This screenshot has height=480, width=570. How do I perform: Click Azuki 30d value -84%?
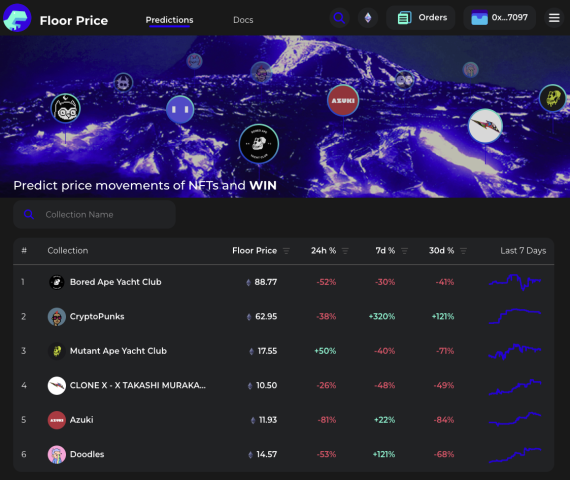pyautogui.click(x=444, y=420)
